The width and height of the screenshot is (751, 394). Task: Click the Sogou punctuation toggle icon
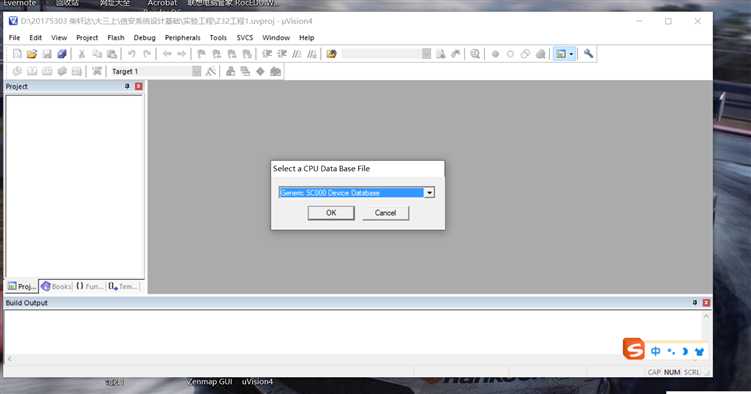click(671, 351)
